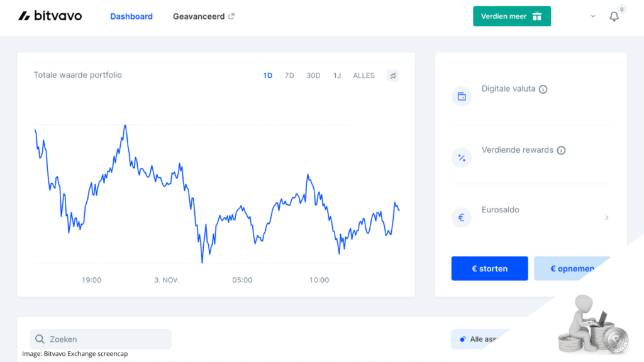Select the 1D chart range
644x362 pixels.
coord(268,75)
